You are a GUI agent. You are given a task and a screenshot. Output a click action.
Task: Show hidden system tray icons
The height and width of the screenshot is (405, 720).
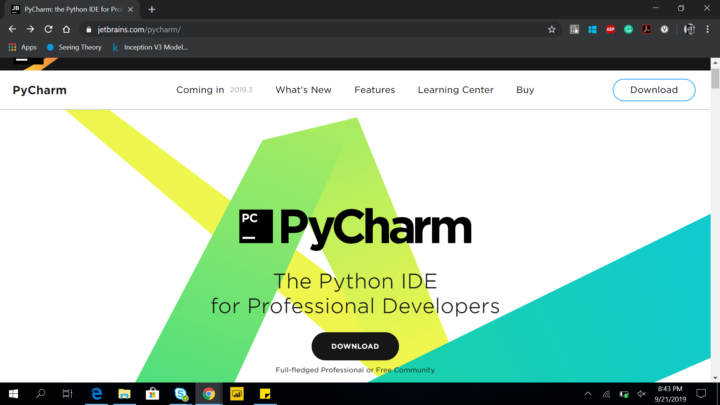(x=588, y=394)
